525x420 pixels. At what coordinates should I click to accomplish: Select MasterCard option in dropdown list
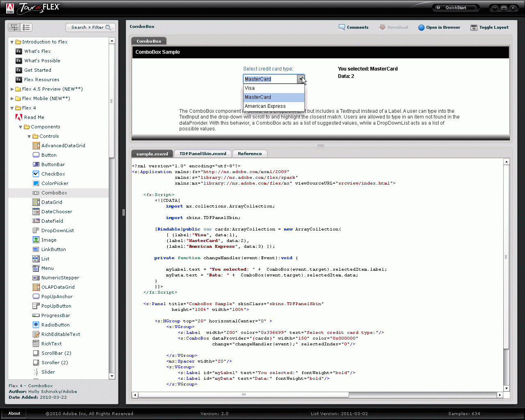(x=274, y=97)
